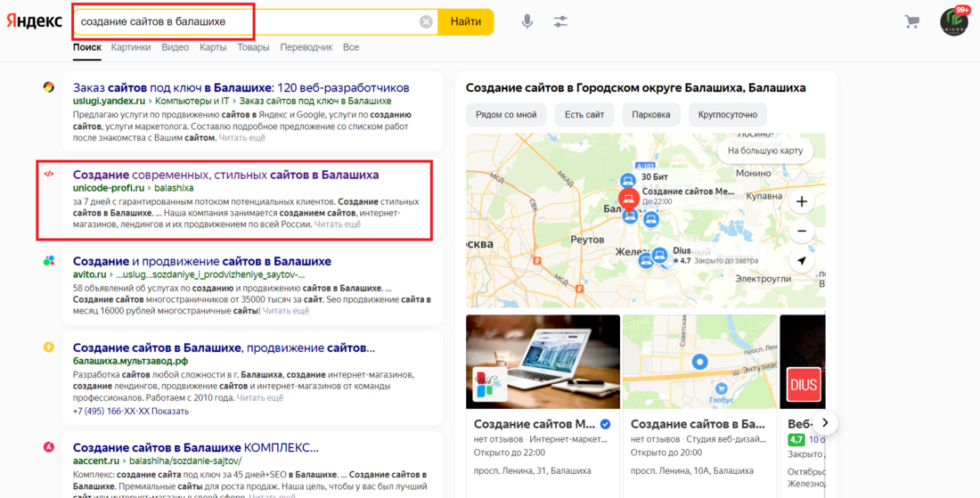Switch to the Товары tab
This screenshot has width=980, height=498.
tap(253, 47)
